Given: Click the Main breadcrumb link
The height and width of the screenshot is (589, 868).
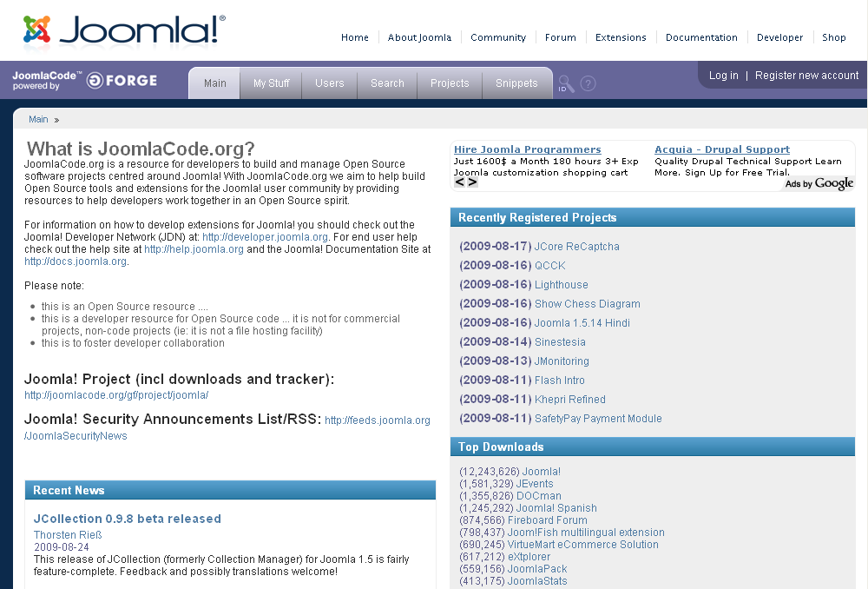Looking at the screenshot, I should [38, 119].
